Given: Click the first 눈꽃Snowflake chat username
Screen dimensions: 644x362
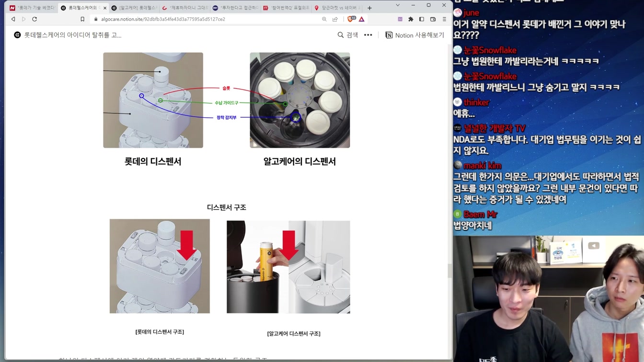Looking at the screenshot, I should click(x=490, y=50).
